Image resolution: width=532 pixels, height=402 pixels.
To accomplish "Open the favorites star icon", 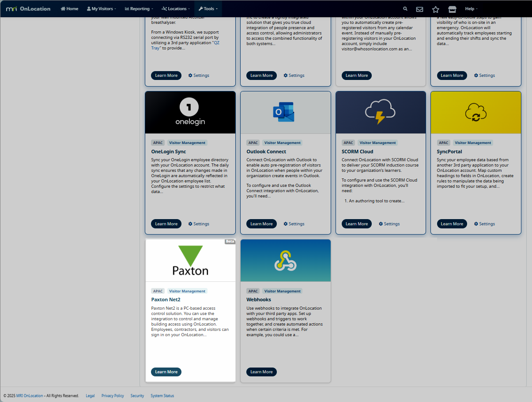I will (435, 9).
